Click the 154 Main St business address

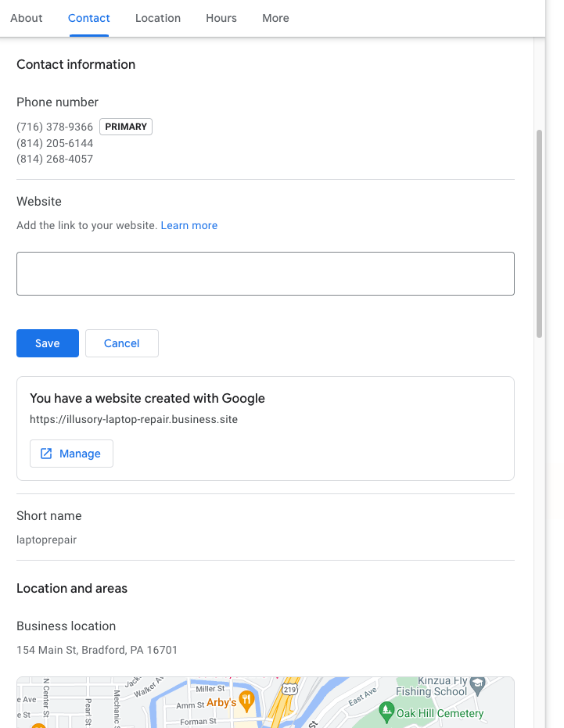(x=97, y=650)
